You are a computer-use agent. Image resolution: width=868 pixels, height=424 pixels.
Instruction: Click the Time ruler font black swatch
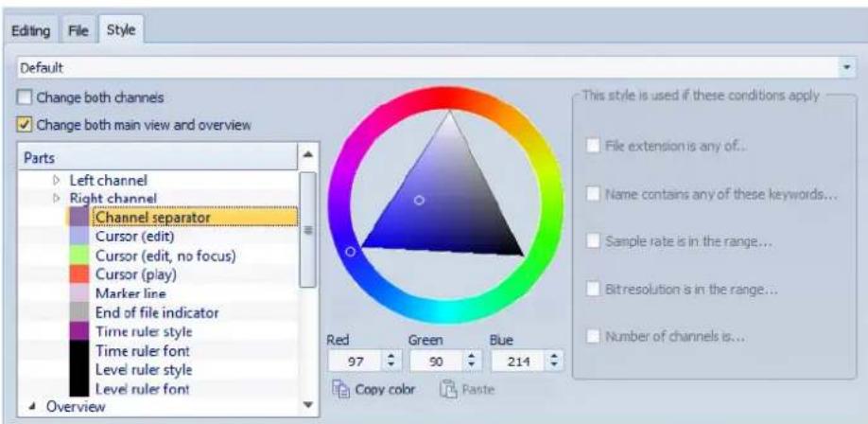click(79, 350)
